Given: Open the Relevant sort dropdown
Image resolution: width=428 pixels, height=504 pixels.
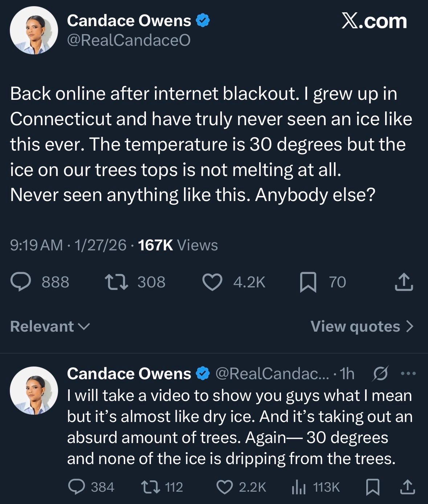Looking at the screenshot, I should [50, 327].
